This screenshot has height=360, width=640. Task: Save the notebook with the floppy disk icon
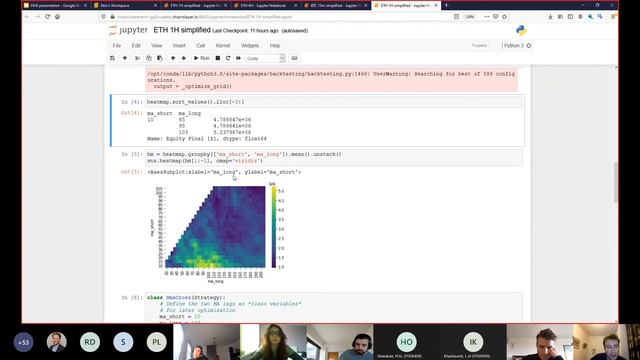tap(112, 58)
